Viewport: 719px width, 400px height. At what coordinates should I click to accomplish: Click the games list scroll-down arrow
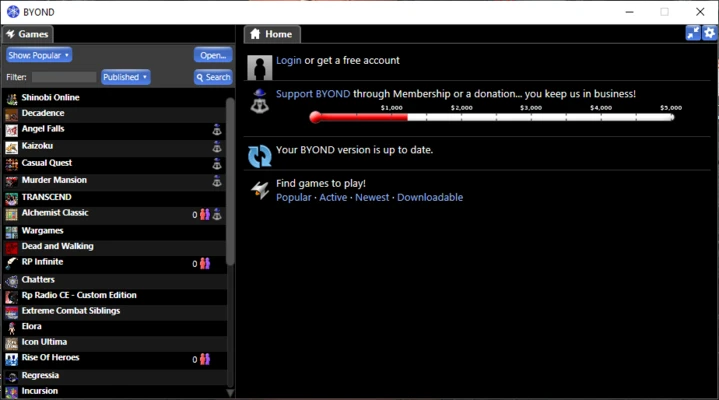231,393
